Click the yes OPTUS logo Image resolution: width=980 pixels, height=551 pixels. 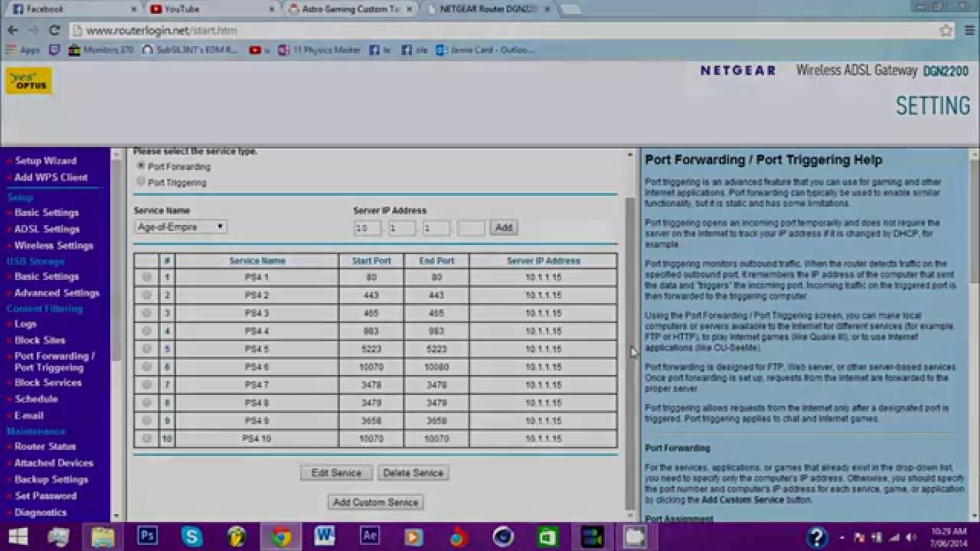28,80
